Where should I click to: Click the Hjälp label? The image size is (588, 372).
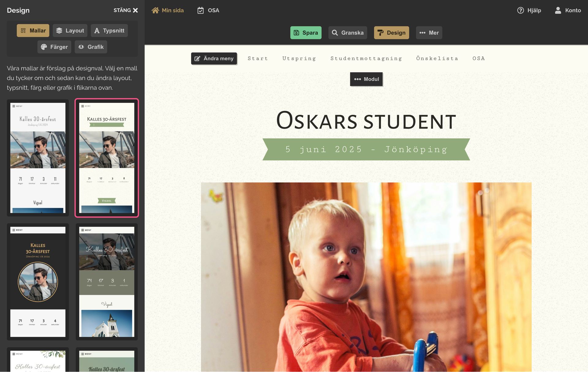pyautogui.click(x=534, y=10)
